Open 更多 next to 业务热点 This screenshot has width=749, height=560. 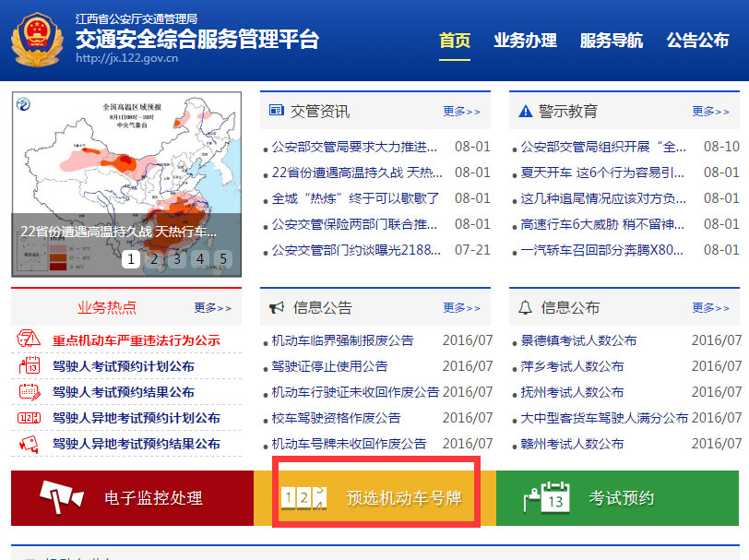pyautogui.click(x=212, y=308)
